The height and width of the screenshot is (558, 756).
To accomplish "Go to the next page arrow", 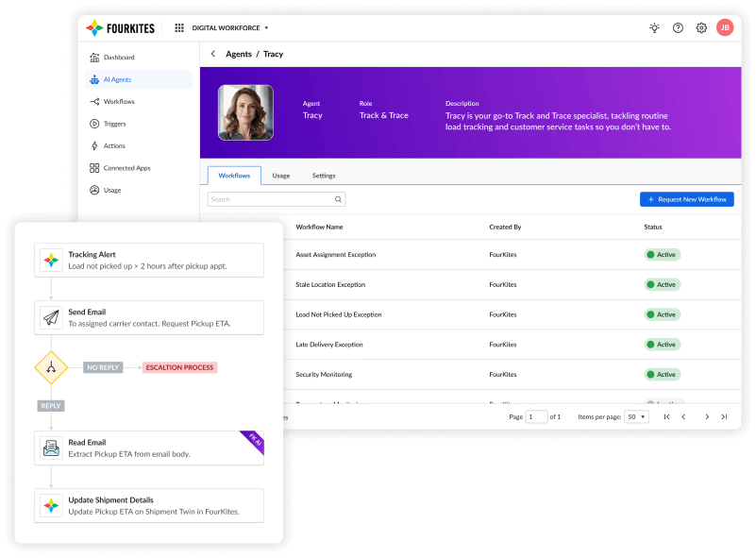I will [x=707, y=416].
